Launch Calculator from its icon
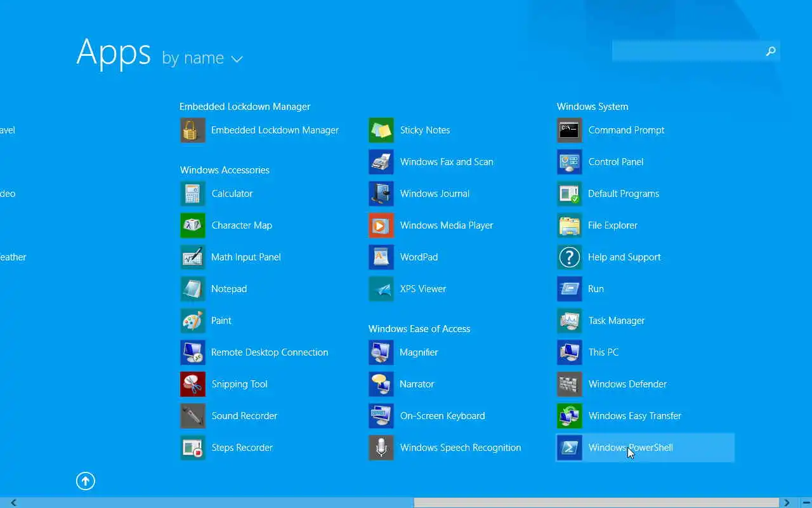 [x=192, y=194]
